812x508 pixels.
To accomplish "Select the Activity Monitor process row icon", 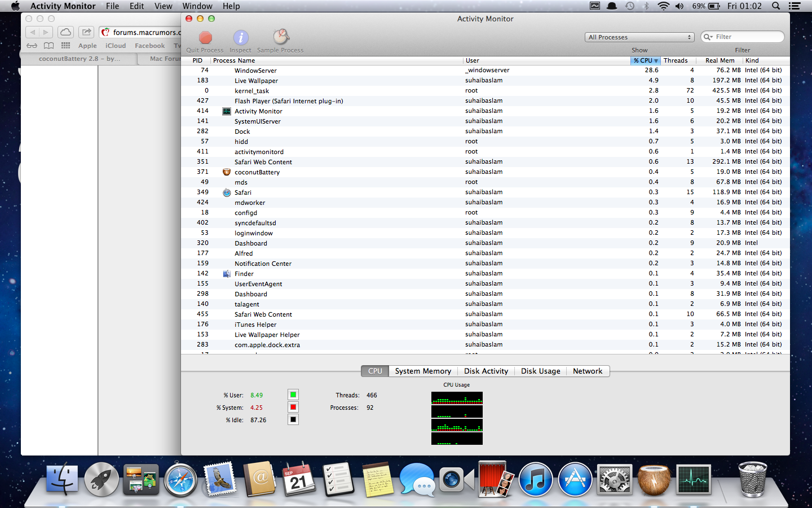I will click(227, 111).
